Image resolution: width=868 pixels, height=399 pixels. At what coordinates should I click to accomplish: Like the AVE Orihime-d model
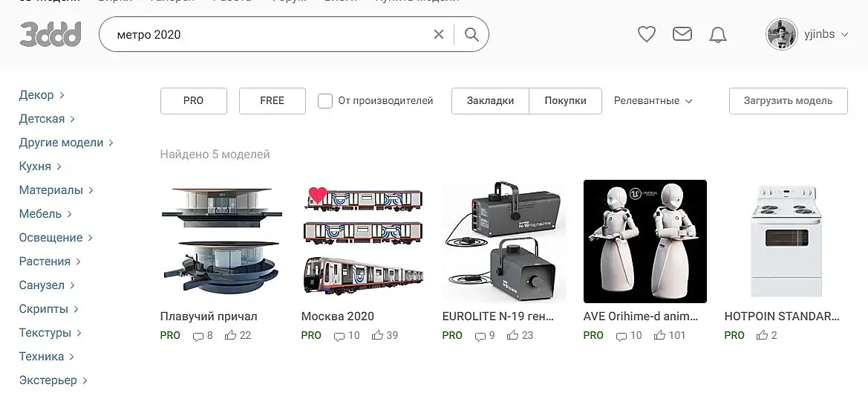pyautogui.click(x=659, y=334)
